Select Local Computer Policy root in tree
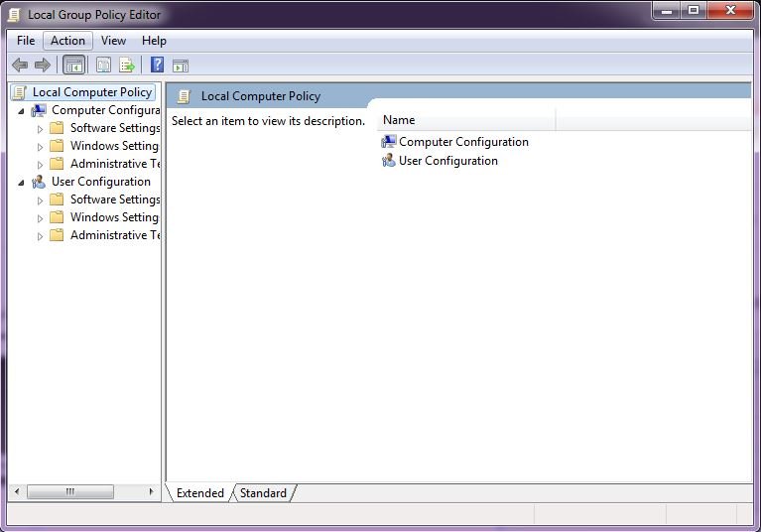 [92, 92]
